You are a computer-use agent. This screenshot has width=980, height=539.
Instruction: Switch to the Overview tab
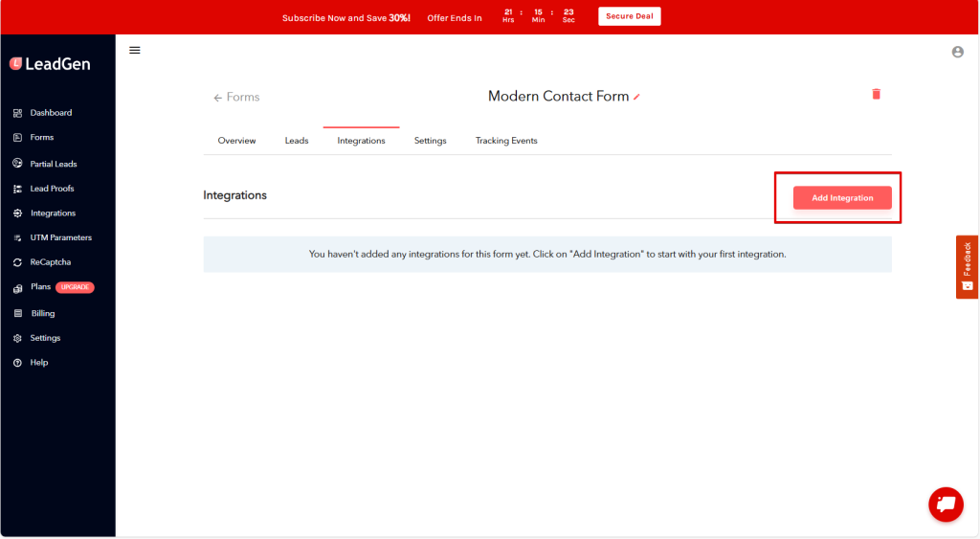pyautogui.click(x=236, y=141)
